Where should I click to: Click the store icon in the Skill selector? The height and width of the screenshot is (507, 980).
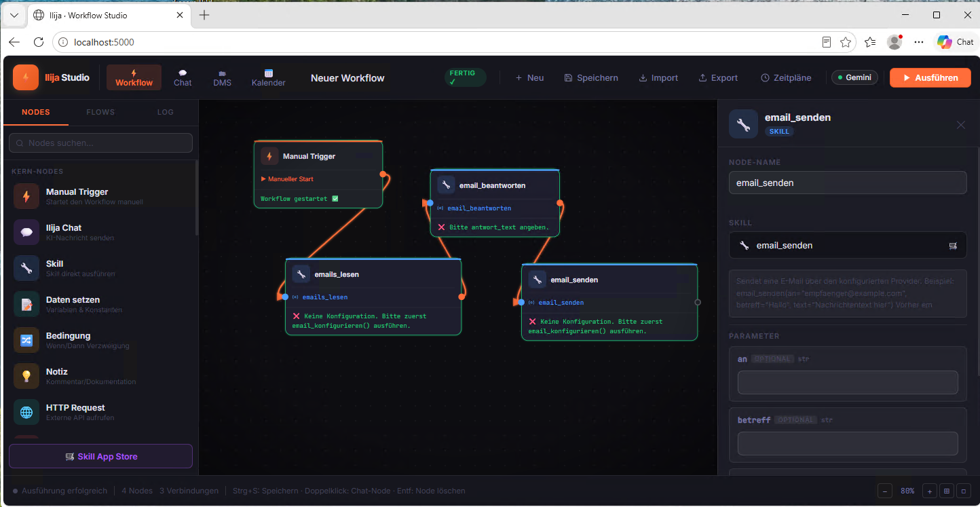pos(953,246)
